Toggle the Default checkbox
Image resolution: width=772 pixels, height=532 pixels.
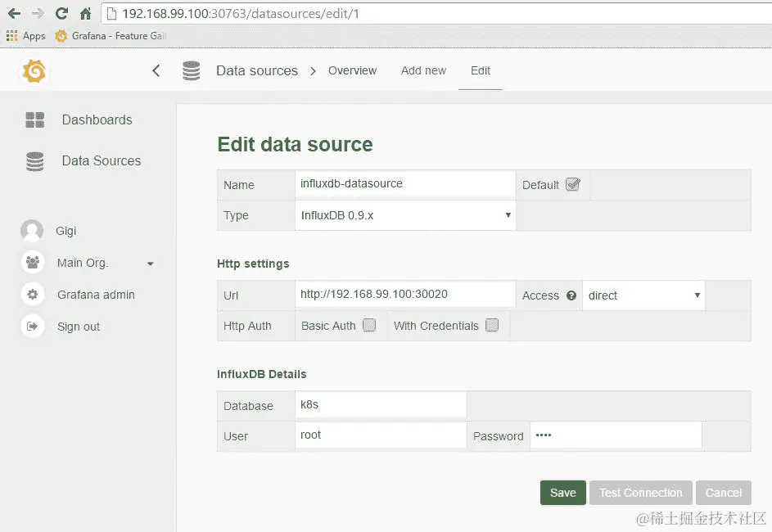click(572, 184)
